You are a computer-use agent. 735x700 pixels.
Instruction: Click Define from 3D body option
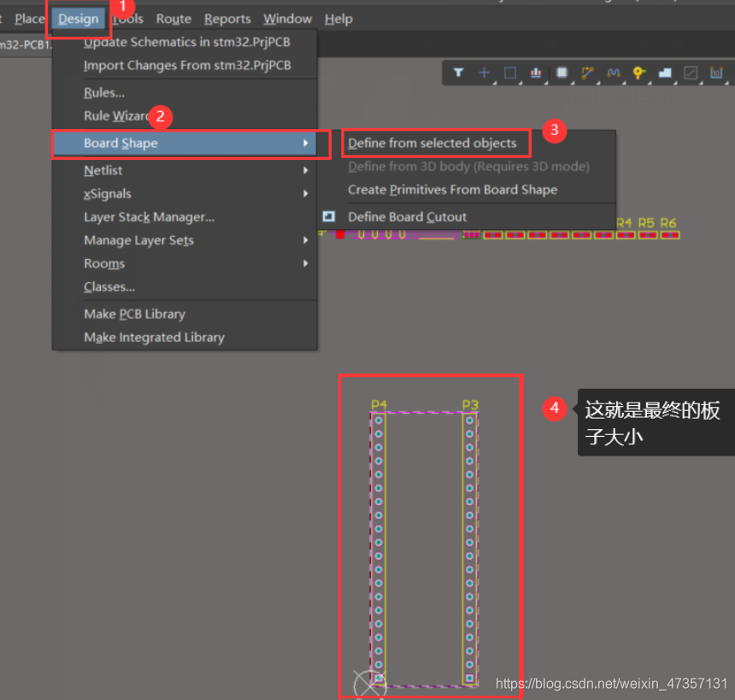[468, 167]
